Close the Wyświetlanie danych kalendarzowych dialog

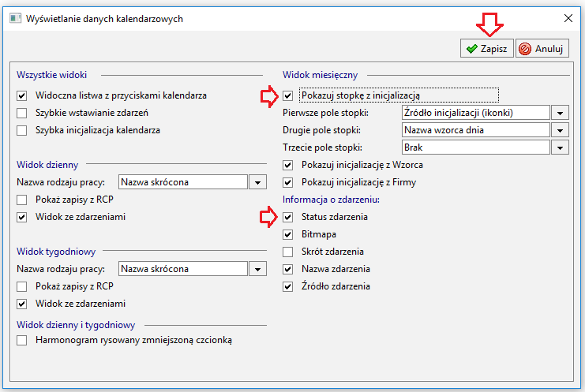coord(568,18)
